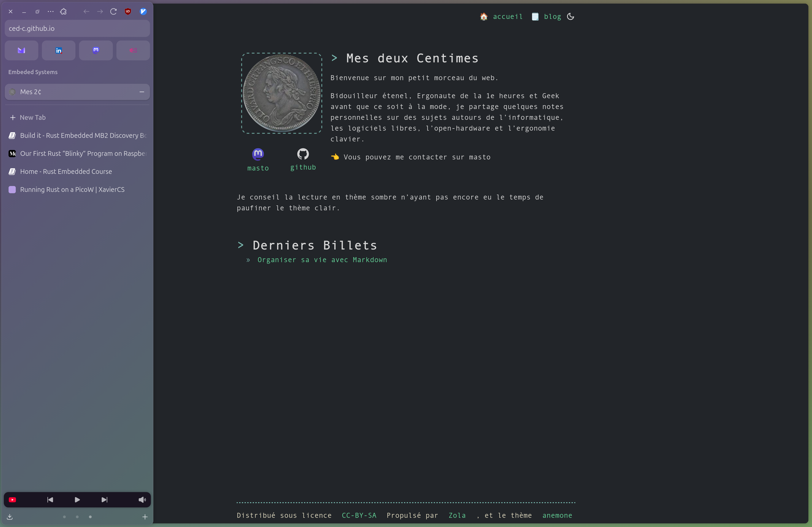812x527 pixels.
Task: Open the Gmail pinned shortcut
Action: click(x=21, y=50)
